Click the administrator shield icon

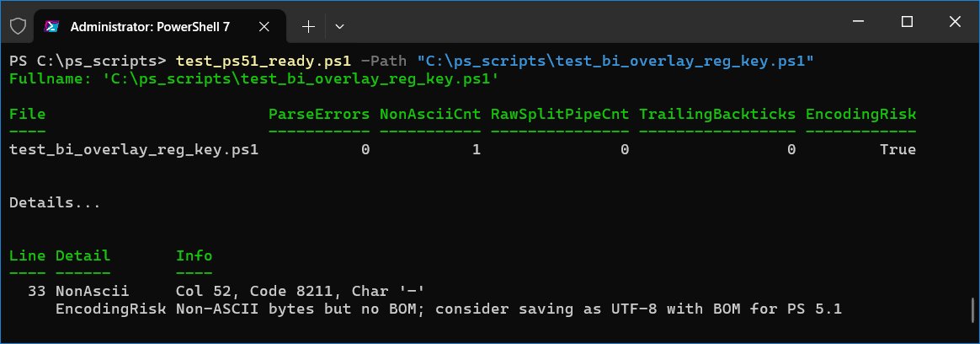19,26
